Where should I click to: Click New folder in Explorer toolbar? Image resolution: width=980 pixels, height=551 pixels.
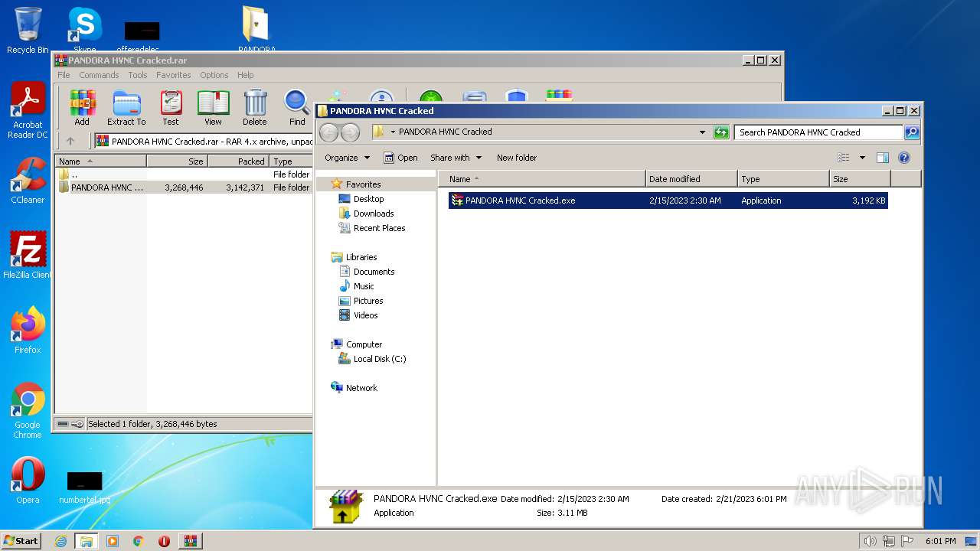point(517,158)
